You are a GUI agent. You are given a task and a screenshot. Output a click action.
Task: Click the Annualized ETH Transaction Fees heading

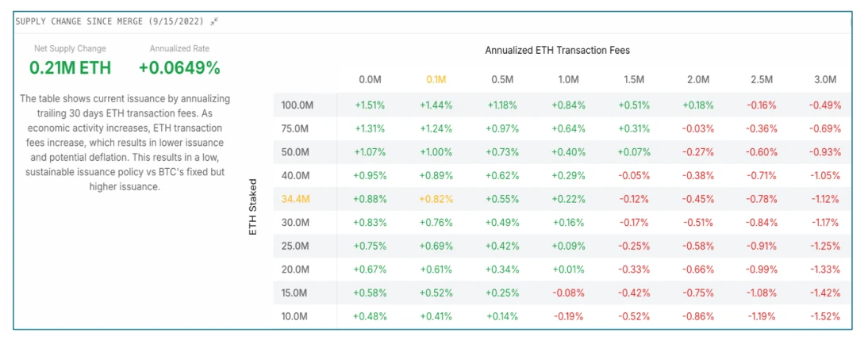[x=557, y=50]
